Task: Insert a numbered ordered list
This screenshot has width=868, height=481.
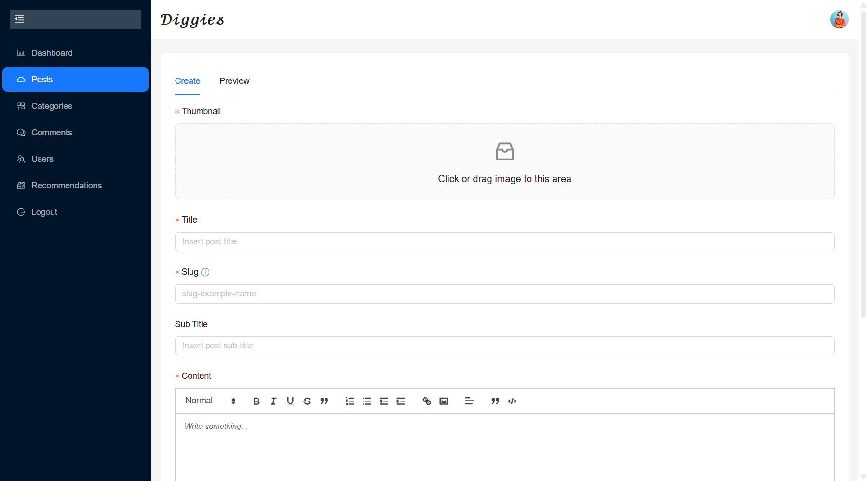Action: (350, 401)
